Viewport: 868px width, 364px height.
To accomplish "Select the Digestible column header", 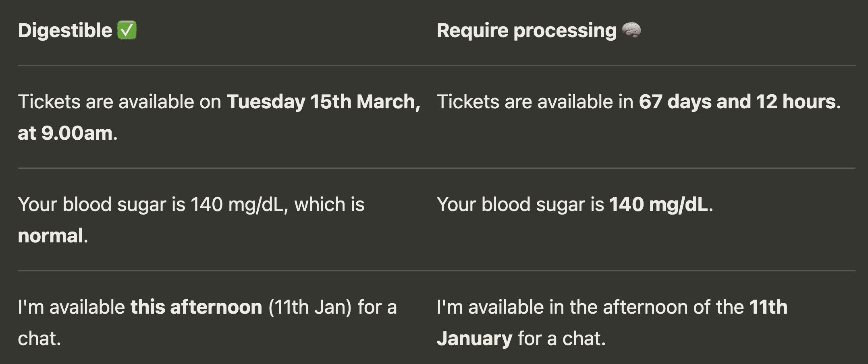I will pos(65,31).
